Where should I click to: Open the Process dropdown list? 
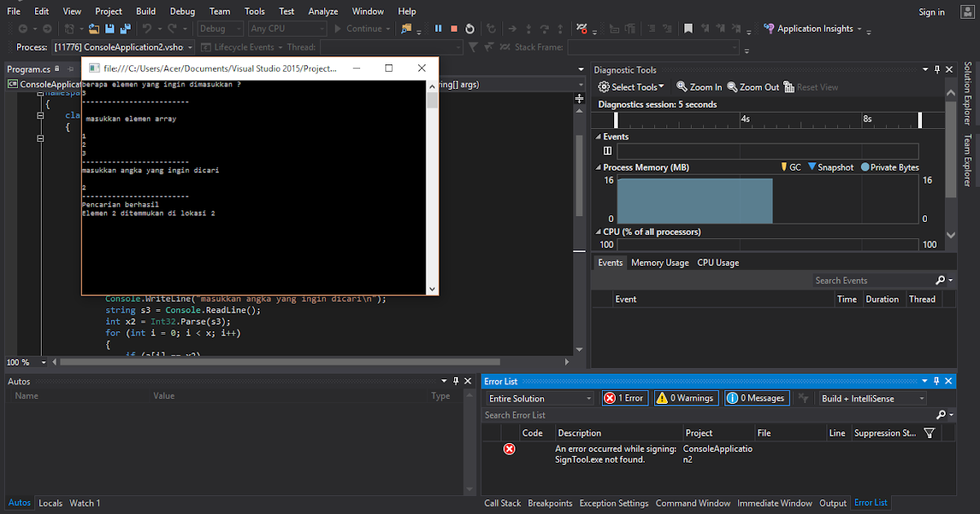click(x=124, y=47)
